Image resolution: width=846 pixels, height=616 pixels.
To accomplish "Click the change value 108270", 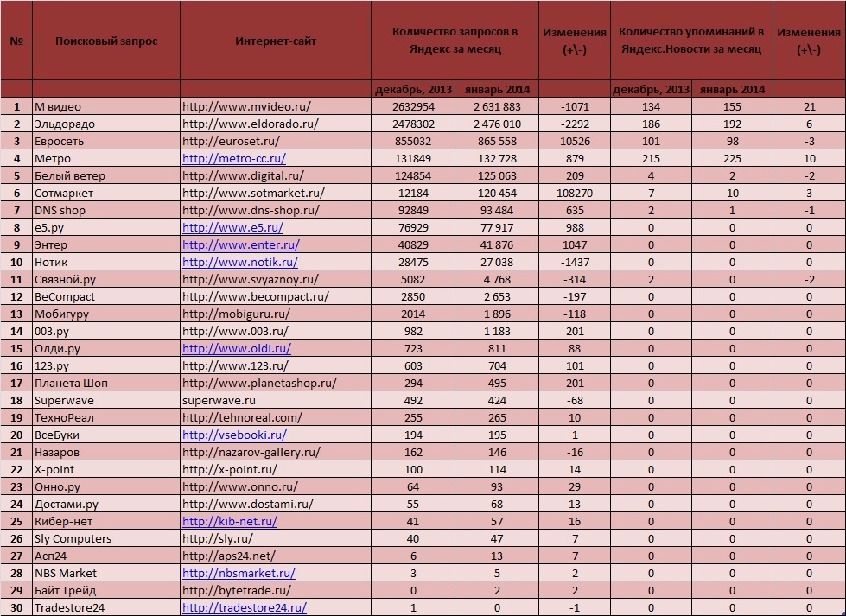I will 575,194.
